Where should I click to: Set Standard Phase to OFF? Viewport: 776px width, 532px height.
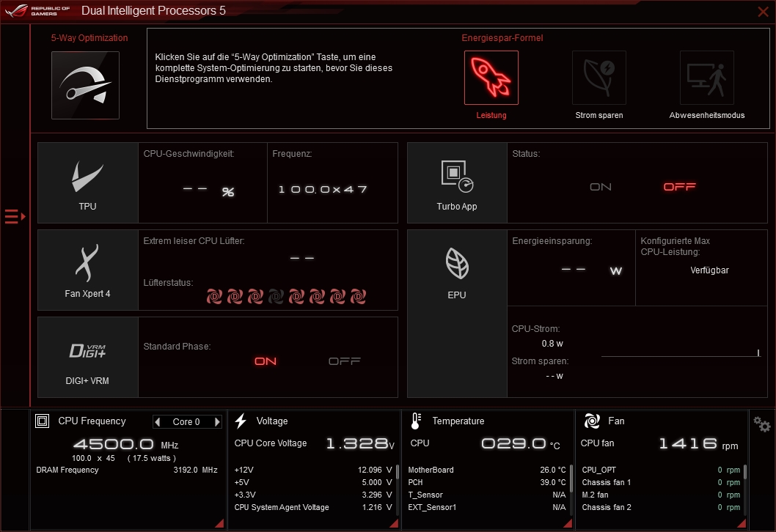pyautogui.click(x=345, y=361)
